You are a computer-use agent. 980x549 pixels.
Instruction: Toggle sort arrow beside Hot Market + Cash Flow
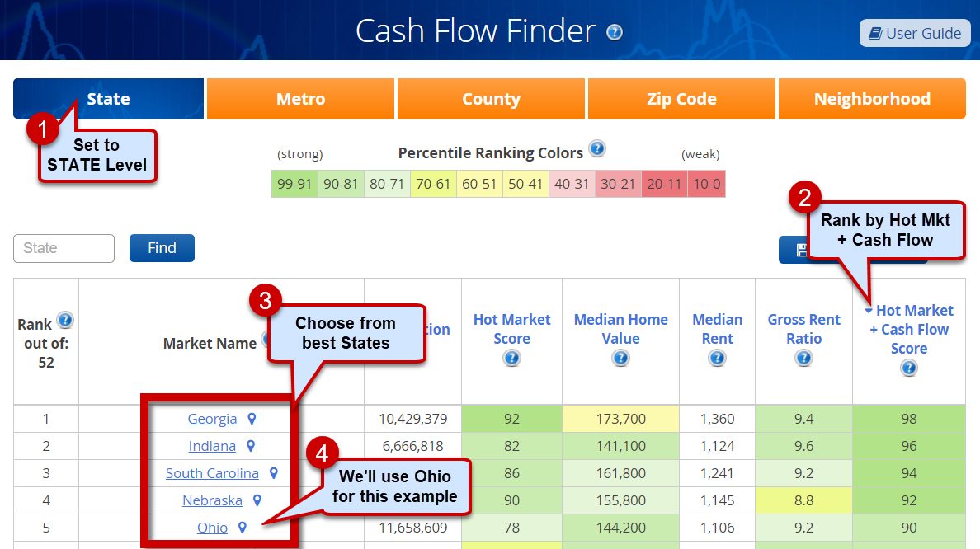(869, 311)
